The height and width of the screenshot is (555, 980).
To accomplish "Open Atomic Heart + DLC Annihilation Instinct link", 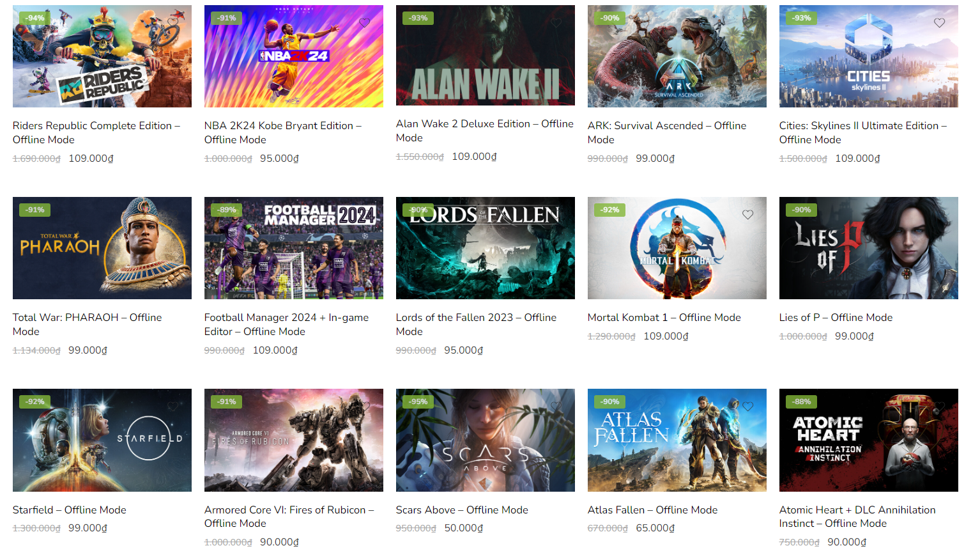I will point(857,517).
